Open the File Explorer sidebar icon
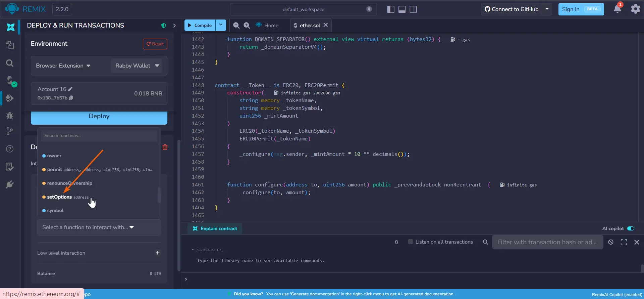Image resolution: width=644 pixels, height=299 pixels. pos(10,45)
